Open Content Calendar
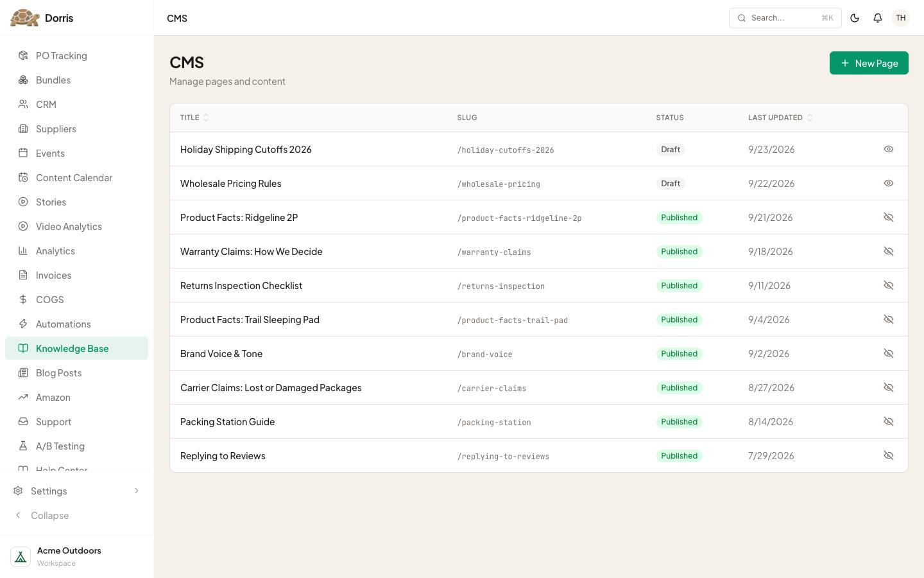The image size is (924, 578). [76, 178]
